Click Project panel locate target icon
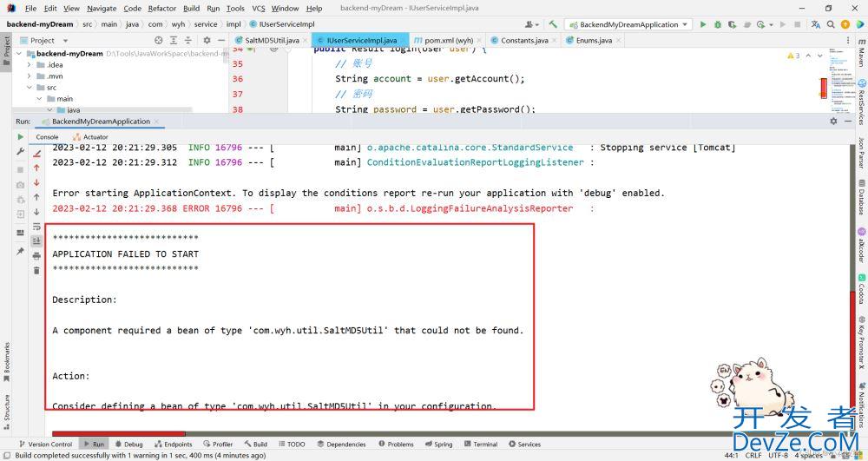Viewport: 868px width, 461px height. pyautogui.click(x=159, y=41)
